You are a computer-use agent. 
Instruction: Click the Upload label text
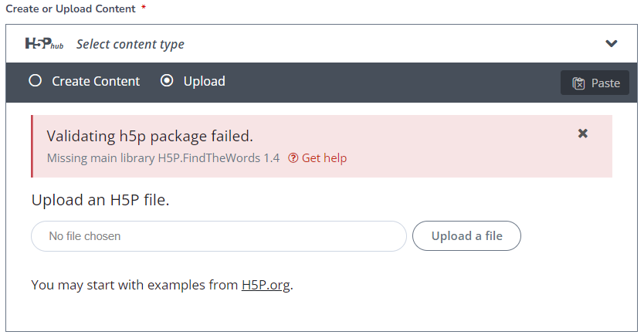[x=204, y=81]
